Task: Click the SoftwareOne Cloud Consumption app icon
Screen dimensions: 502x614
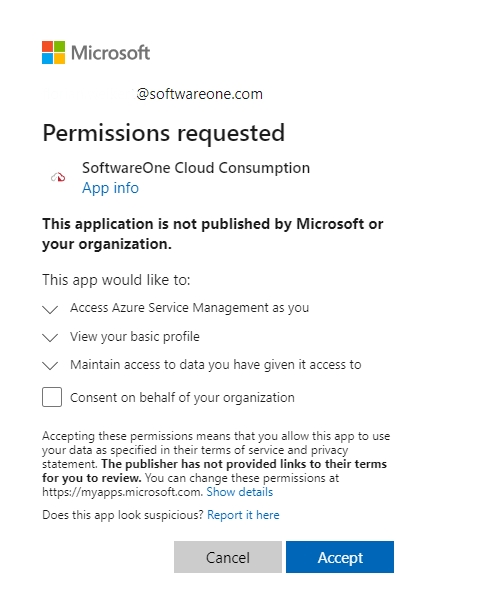Action: [x=58, y=177]
